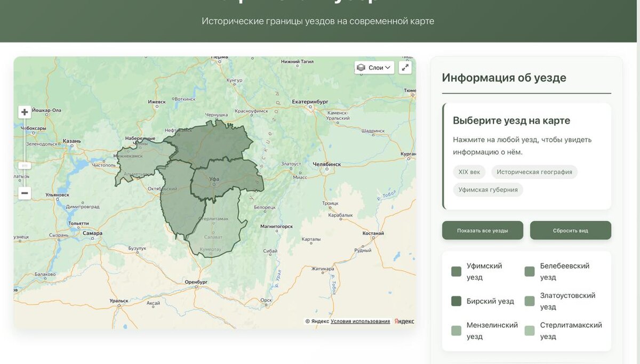Click the Екатеринбург city label on map
Image resolution: width=640 pixels, height=364 pixels.
click(x=310, y=101)
